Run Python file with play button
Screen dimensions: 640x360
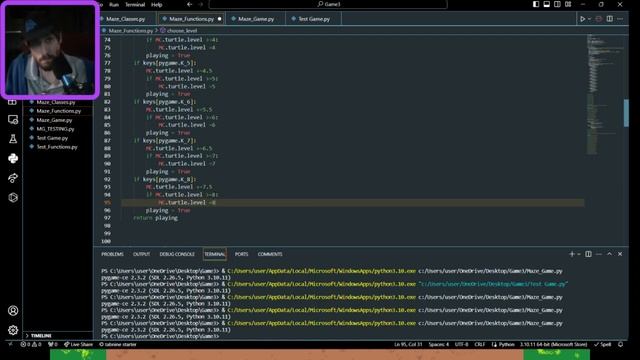(x=582, y=19)
